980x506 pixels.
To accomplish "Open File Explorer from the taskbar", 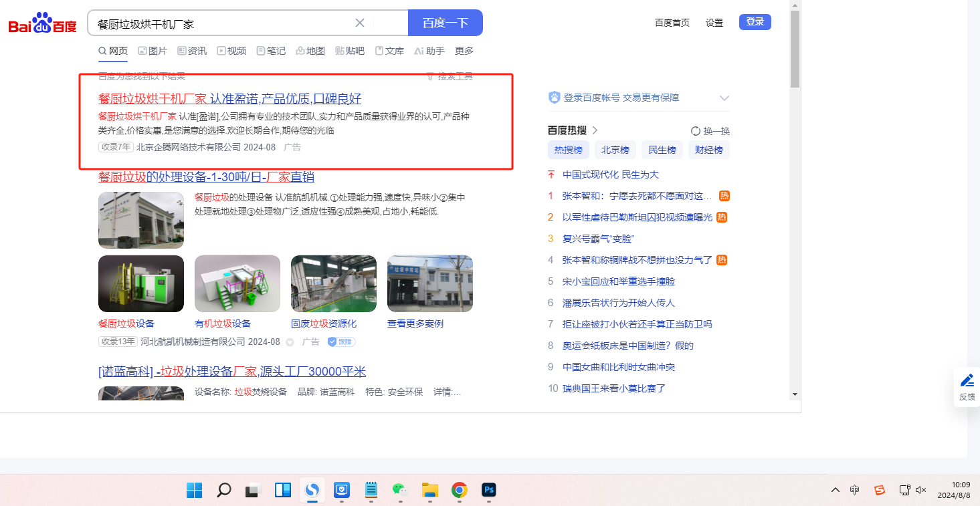I will (x=429, y=491).
